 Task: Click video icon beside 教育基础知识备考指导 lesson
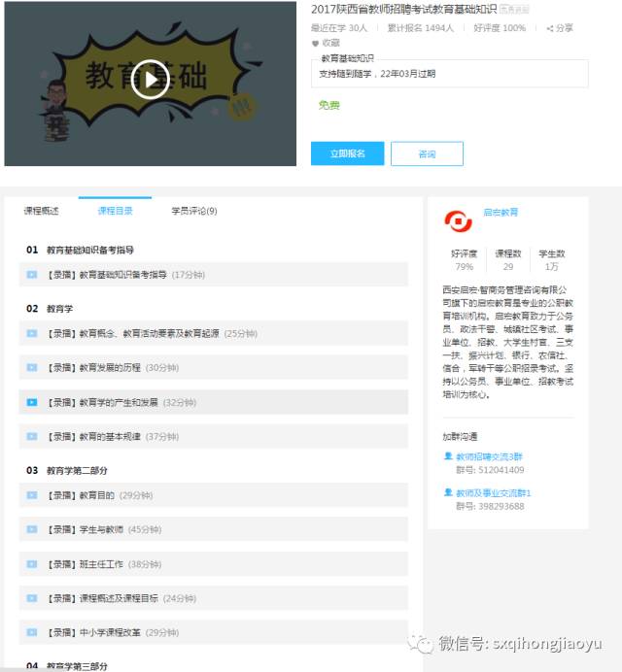coord(32,274)
